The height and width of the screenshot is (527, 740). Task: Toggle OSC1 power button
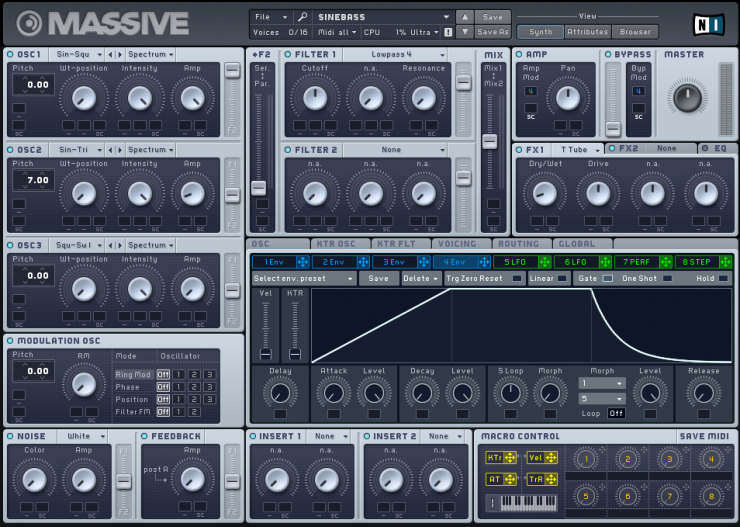coord(10,55)
